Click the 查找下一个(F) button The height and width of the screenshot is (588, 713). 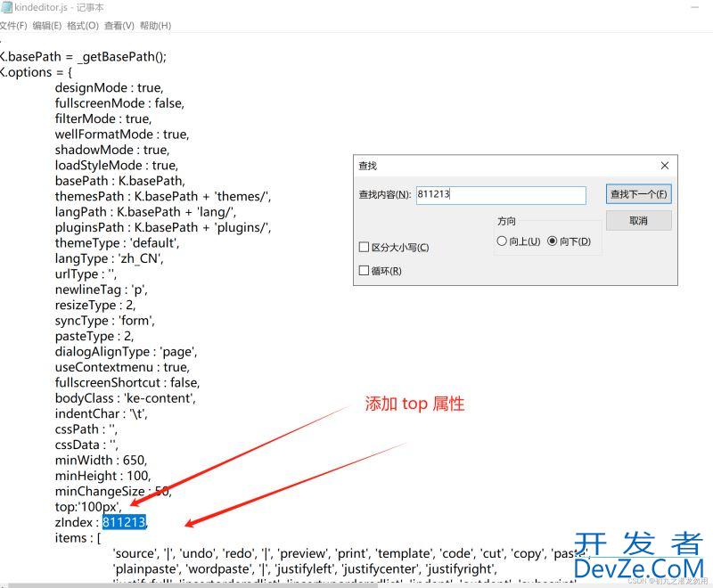(x=638, y=194)
